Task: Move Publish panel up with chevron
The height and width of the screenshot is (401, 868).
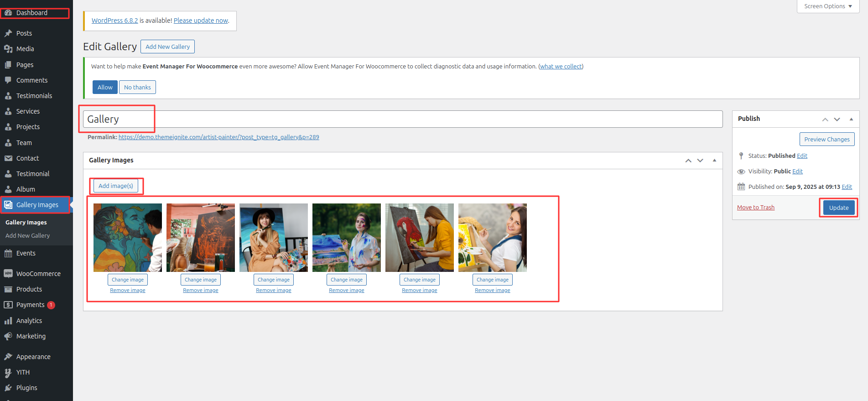Action: point(825,119)
